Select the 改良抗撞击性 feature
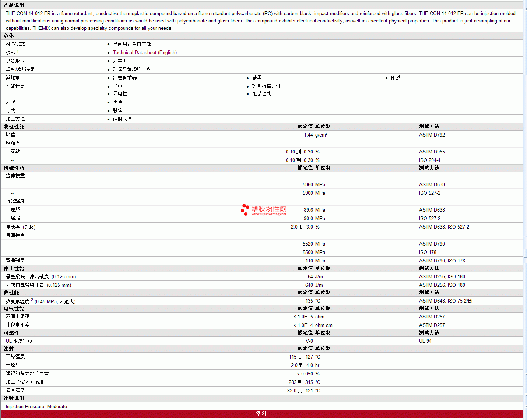527x420 pixels. 266,86
